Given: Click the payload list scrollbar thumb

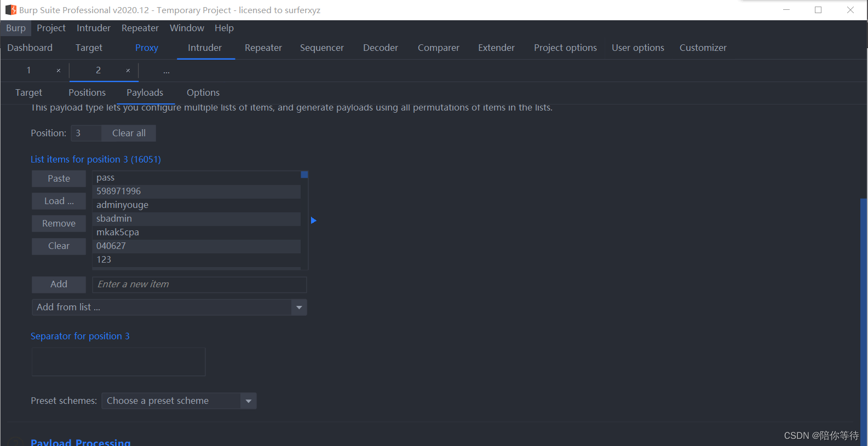Looking at the screenshot, I should click(x=304, y=175).
